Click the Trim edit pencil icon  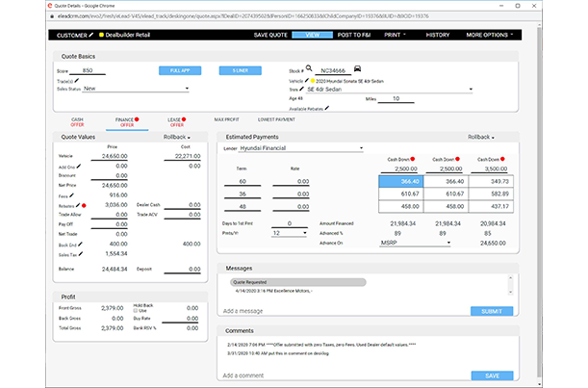coord(302,89)
